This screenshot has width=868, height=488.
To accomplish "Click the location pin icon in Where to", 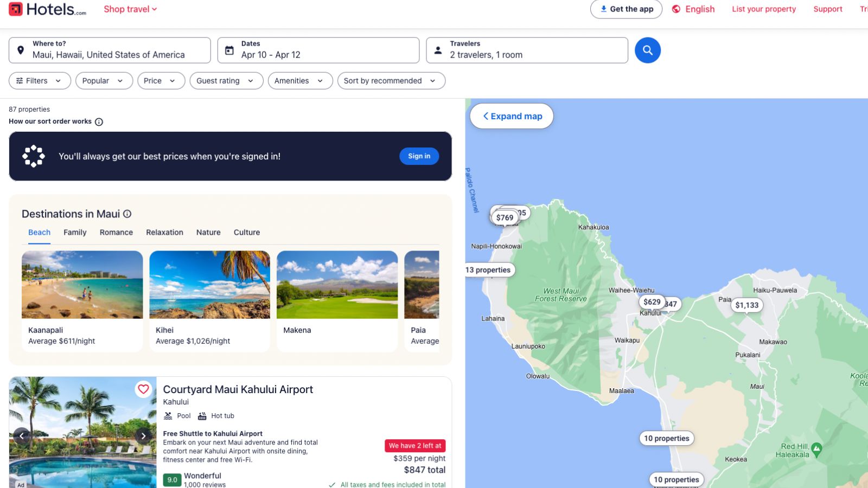I will tap(21, 50).
